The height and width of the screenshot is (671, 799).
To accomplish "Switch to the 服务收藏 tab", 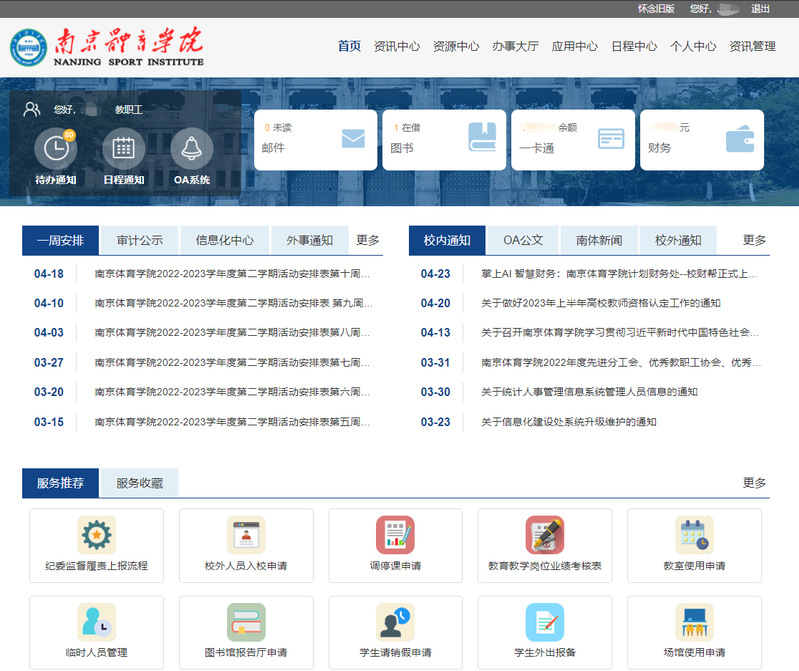I will (x=139, y=483).
